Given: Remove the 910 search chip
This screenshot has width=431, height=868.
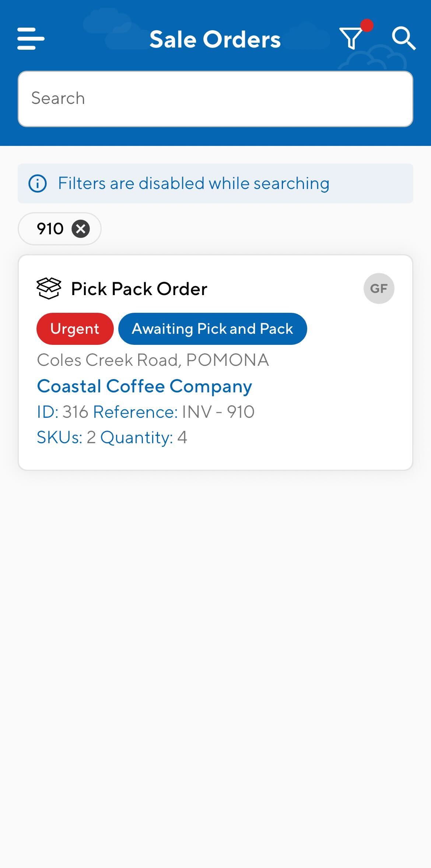Looking at the screenshot, I should pos(81,229).
